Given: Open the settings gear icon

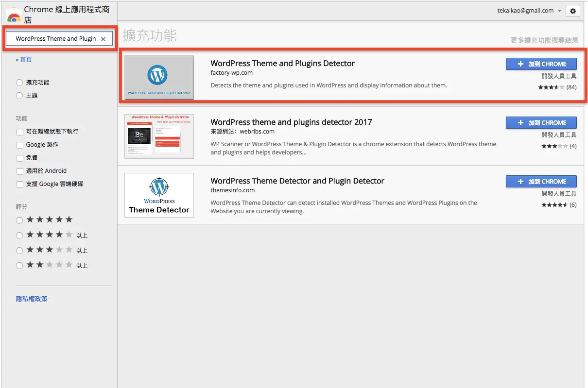Looking at the screenshot, I should [573, 11].
